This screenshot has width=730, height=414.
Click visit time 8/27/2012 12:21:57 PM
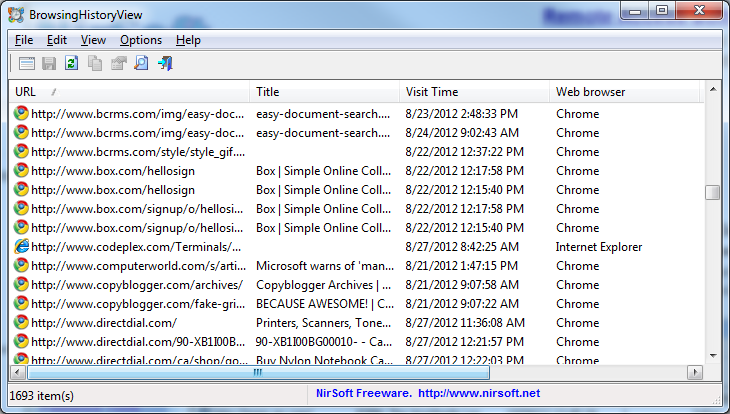pyautogui.click(x=464, y=342)
